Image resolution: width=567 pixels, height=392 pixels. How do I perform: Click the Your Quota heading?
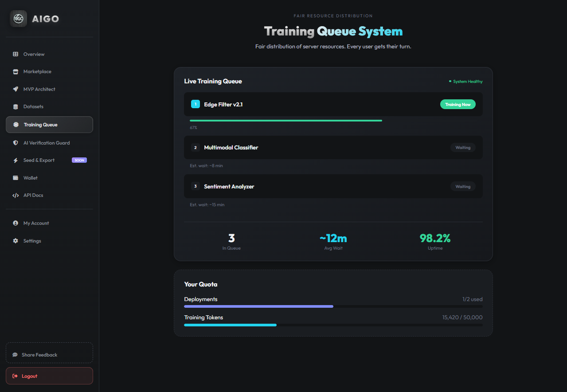click(201, 284)
